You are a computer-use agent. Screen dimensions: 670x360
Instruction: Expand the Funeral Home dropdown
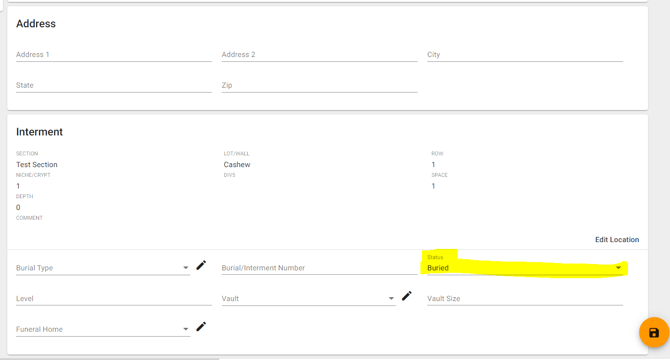pos(185,329)
